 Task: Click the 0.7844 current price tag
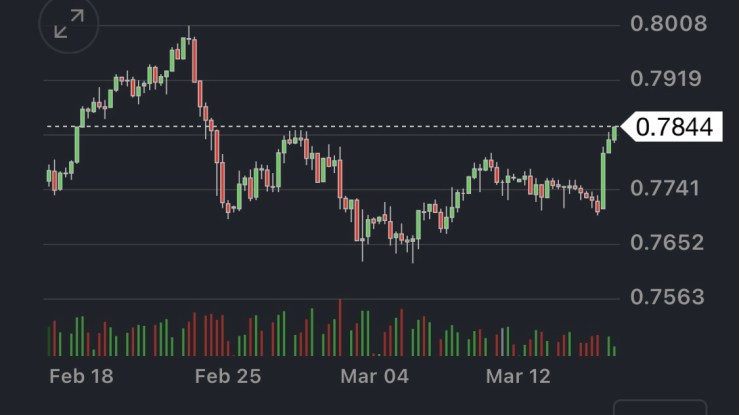673,127
